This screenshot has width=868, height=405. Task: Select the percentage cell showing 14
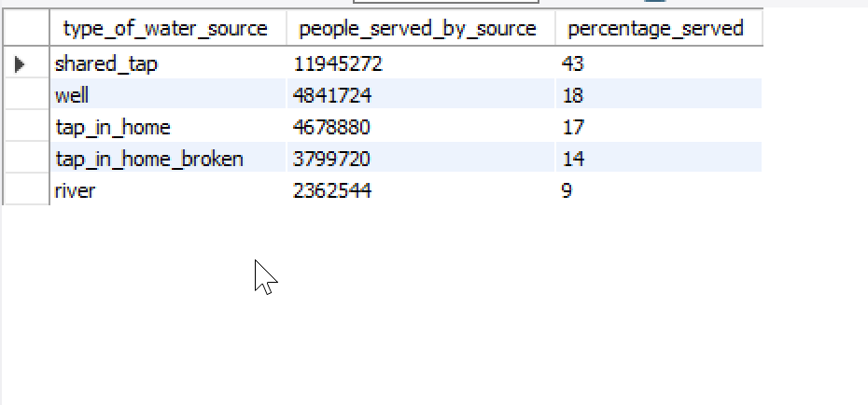(572, 159)
